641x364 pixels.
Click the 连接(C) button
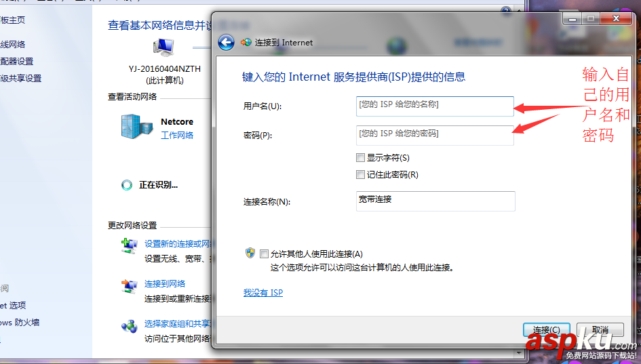547,329
